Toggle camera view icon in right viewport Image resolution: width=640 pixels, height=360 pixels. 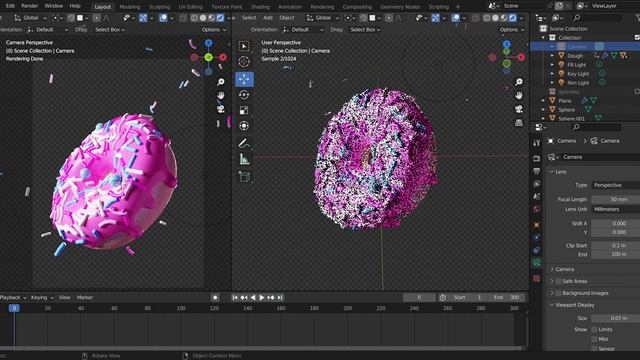pyautogui.click(x=519, y=109)
